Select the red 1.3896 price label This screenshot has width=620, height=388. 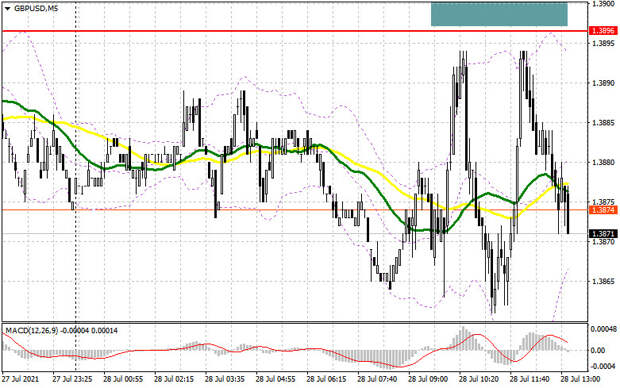coord(603,31)
